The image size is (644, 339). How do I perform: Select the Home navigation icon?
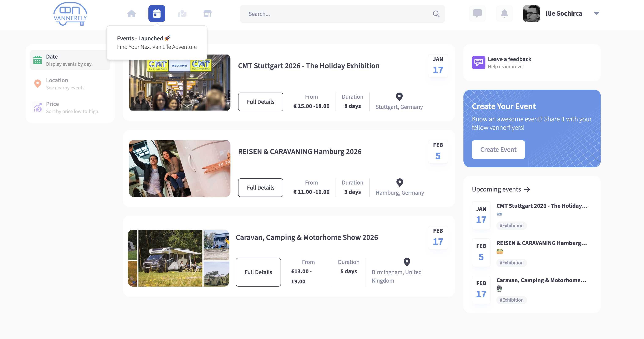tap(132, 14)
